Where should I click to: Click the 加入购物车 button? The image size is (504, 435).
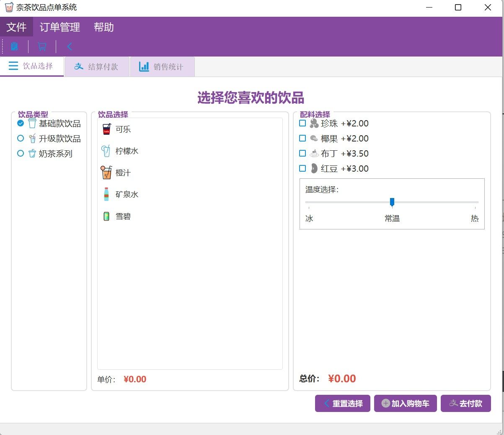405,404
